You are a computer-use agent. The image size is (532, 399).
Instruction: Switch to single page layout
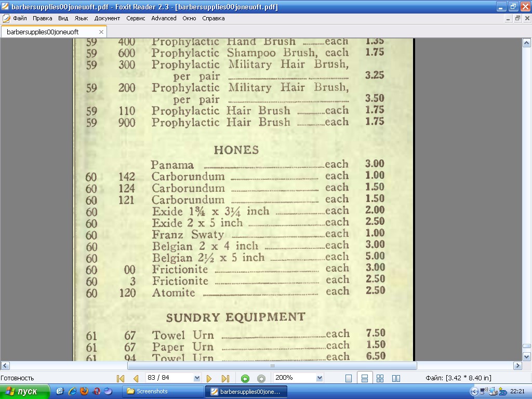click(349, 378)
